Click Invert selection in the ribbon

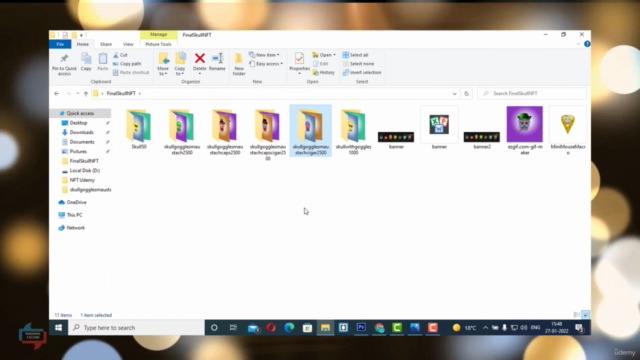(362, 73)
